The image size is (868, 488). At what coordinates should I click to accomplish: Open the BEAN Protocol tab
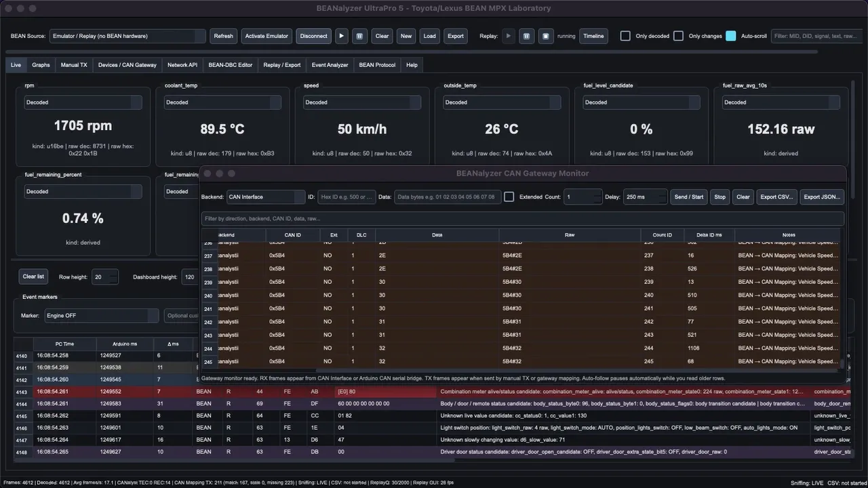(377, 65)
